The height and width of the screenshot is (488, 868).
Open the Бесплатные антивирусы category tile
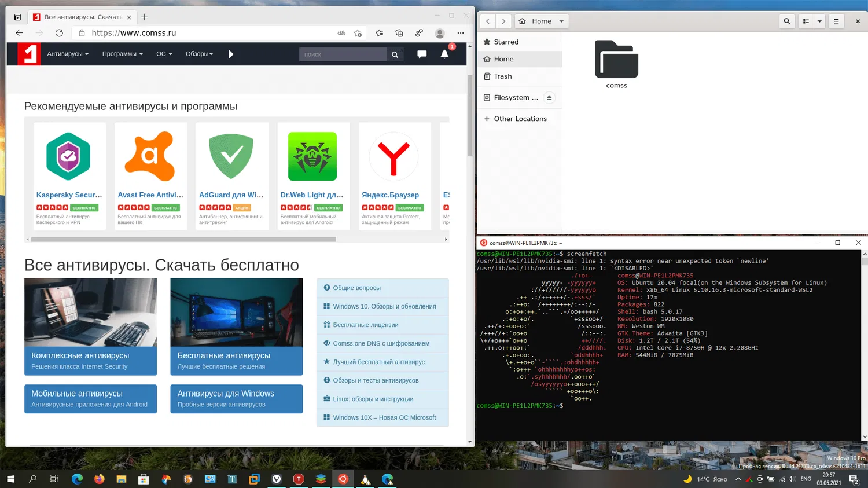[x=236, y=326]
